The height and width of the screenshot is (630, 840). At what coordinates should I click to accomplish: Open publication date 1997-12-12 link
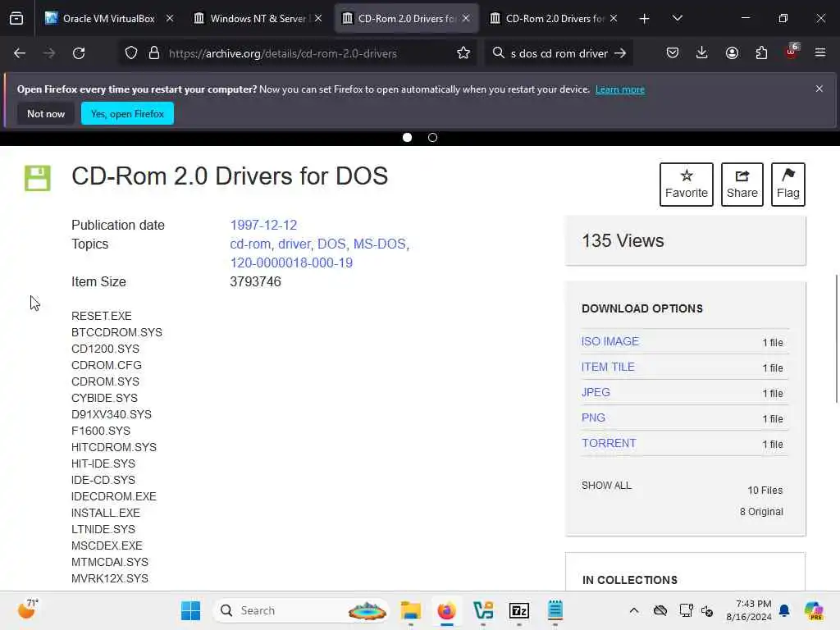[x=263, y=225]
